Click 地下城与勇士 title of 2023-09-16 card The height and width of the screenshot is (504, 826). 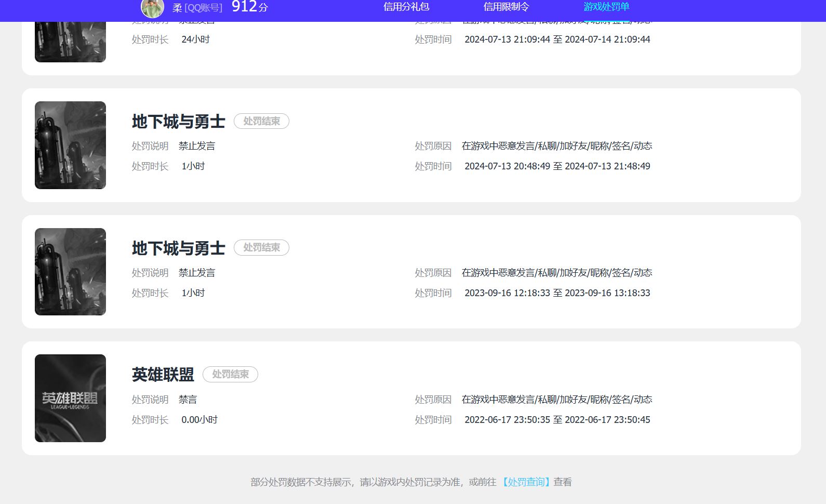click(179, 248)
